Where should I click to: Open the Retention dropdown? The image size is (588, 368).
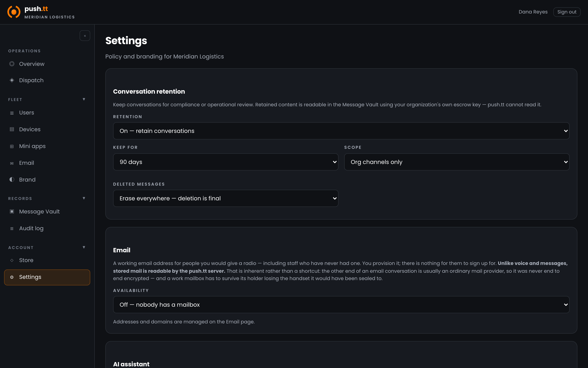pyautogui.click(x=341, y=131)
